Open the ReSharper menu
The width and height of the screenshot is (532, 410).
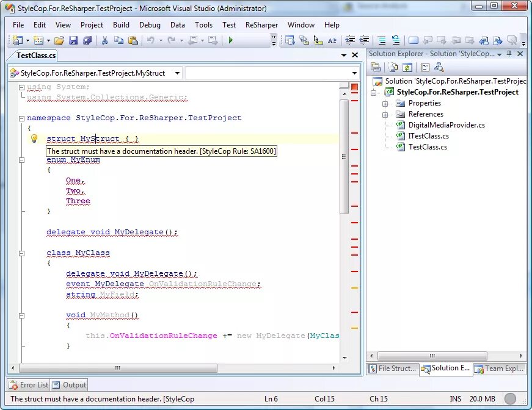[261, 25]
